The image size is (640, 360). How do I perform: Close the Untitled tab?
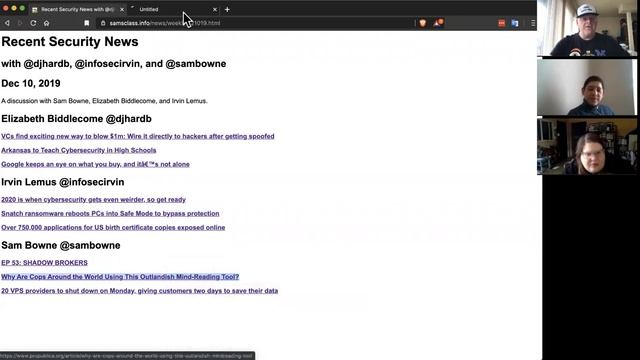pos(215,9)
